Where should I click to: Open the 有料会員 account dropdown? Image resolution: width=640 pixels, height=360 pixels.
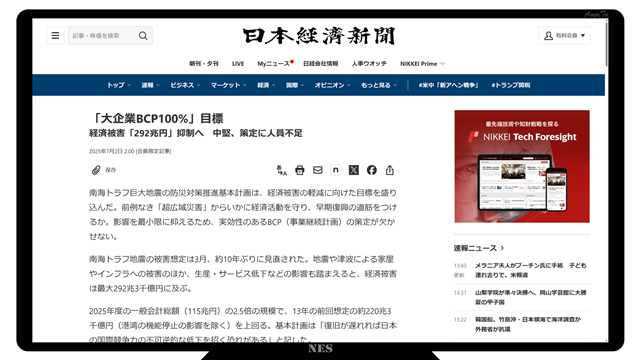tap(564, 36)
